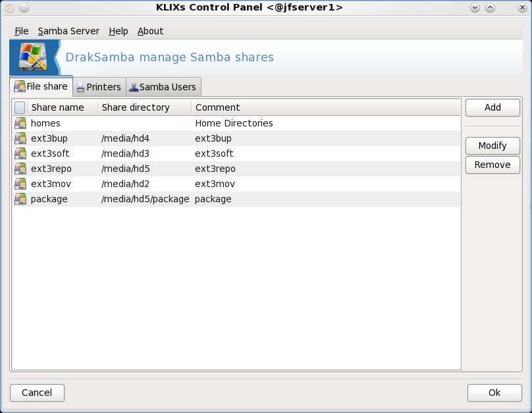Click the /media/hd2 directory cell
532x413 pixels.
click(125, 184)
